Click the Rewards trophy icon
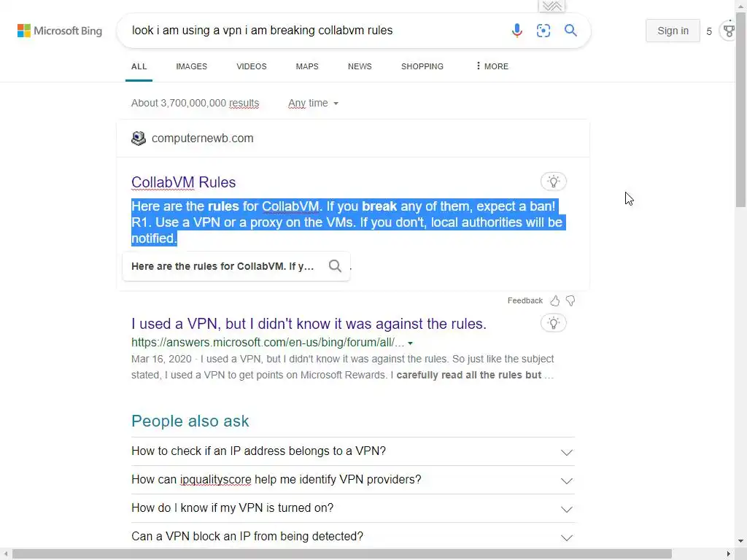This screenshot has height=560, width=747. pyautogui.click(x=729, y=31)
